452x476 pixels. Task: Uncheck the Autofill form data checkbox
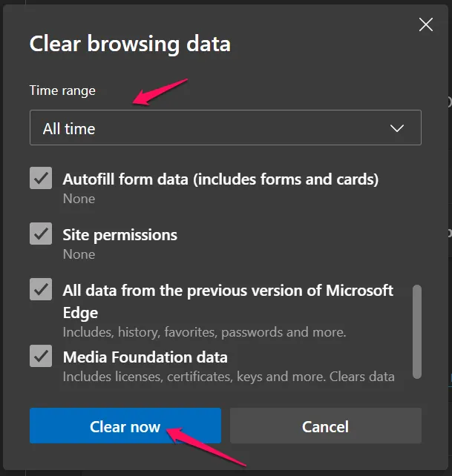click(x=41, y=179)
